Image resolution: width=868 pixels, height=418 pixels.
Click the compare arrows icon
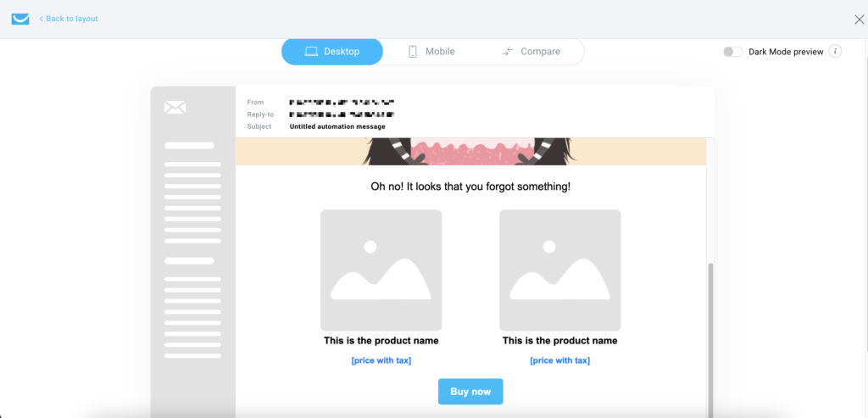point(508,52)
